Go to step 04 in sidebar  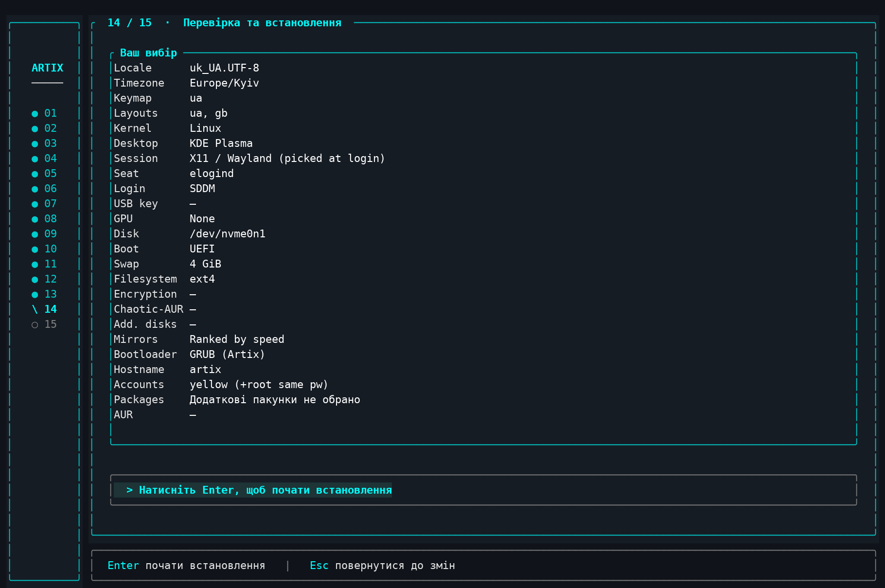pyautogui.click(x=44, y=159)
